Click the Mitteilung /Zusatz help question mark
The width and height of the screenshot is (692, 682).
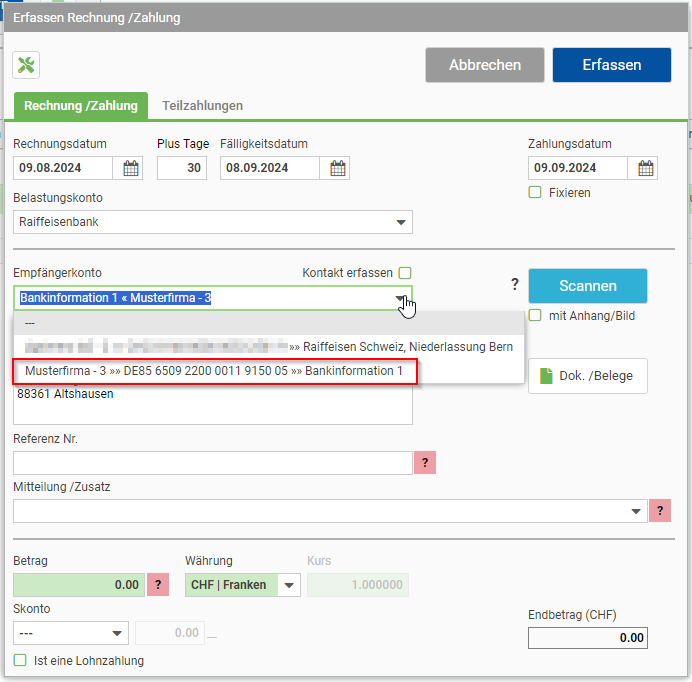[660, 511]
